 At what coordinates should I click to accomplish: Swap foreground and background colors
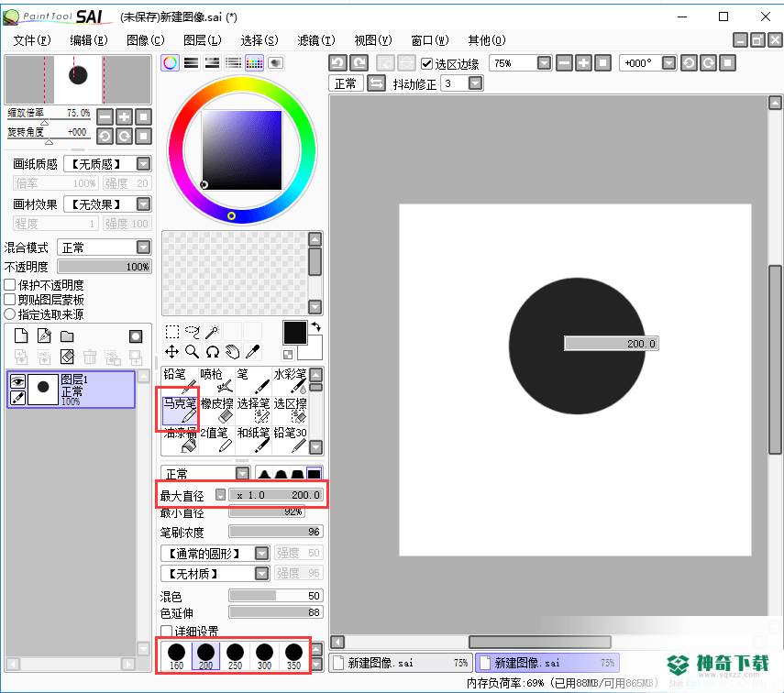click(316, 327)
